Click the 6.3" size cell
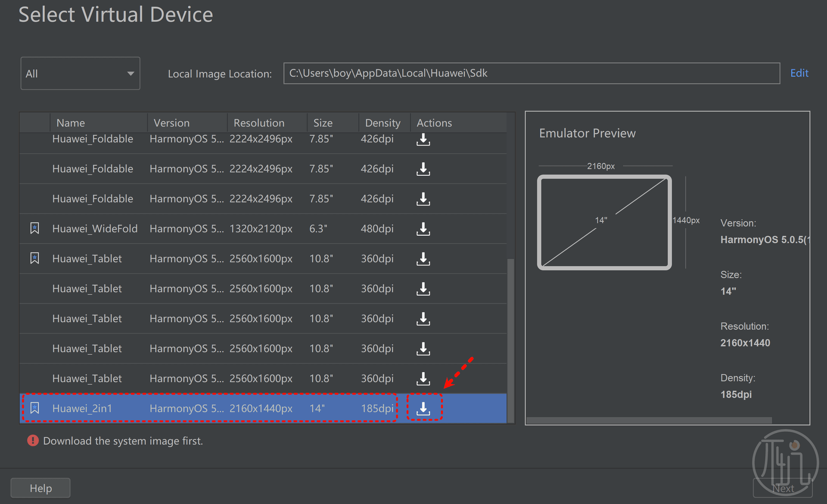This screenshot has width=827, height=504. (318, 229)
